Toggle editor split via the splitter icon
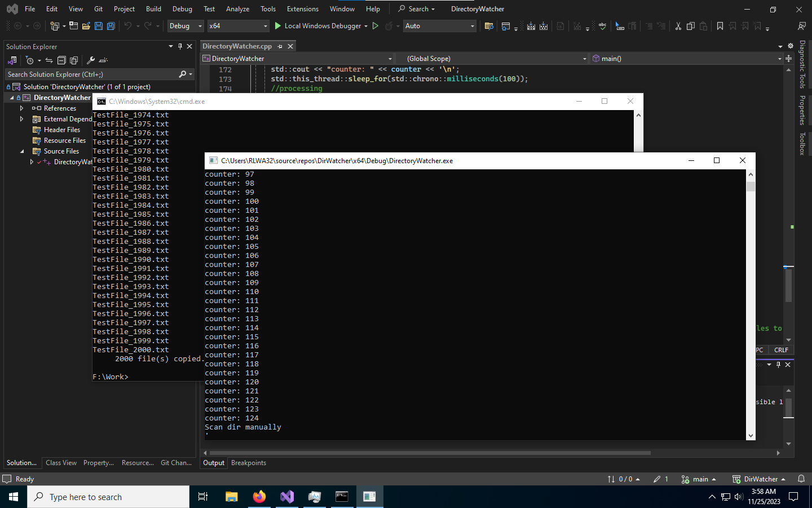 (x=788, y=59)
